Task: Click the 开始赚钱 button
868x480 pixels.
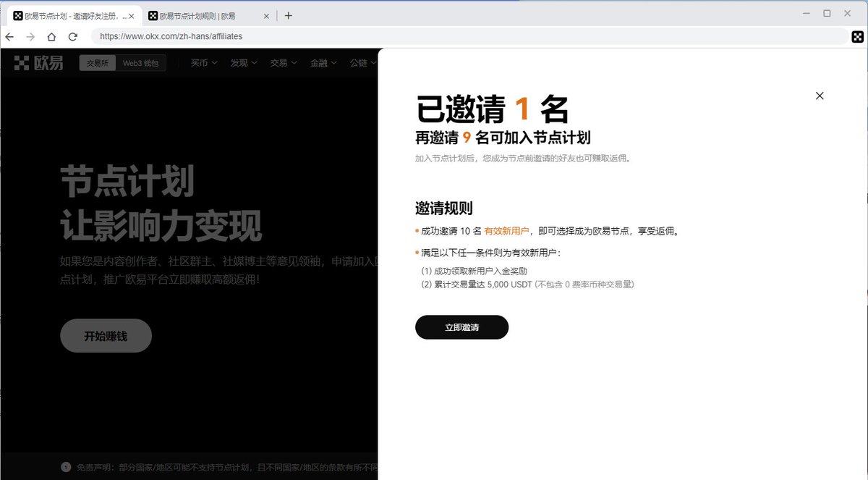Action: pyautogui.click(x=106, y=335)
